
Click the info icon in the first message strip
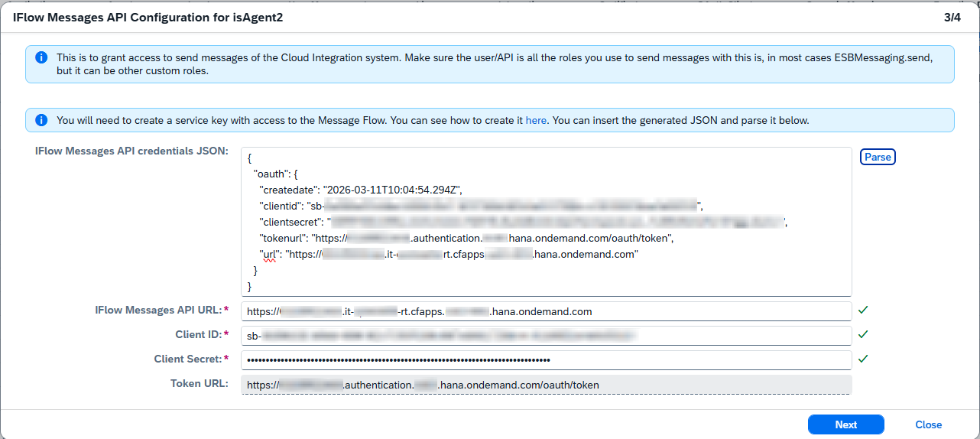(41, 58)
